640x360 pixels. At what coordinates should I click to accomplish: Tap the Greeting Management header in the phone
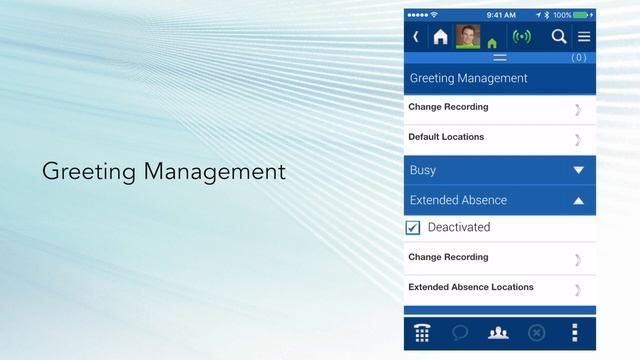[500, 78]
